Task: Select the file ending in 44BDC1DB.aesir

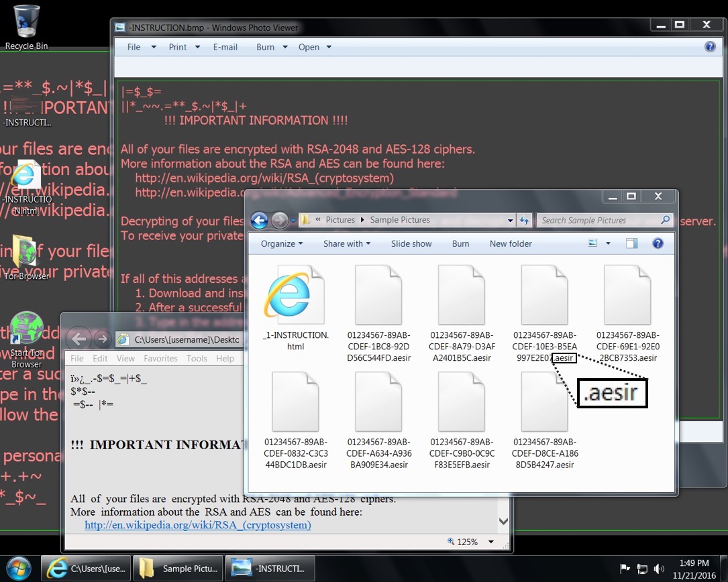Action: 295,420
